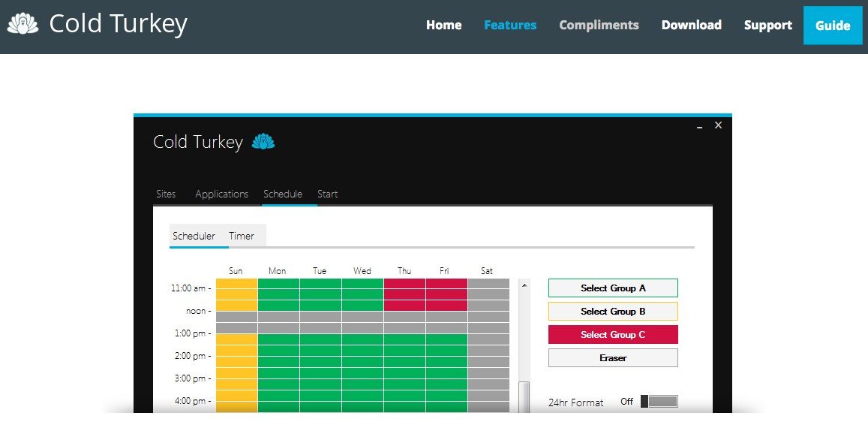Viewport: 868px width, 434px height.
Task: Click the turkey icon beside the app title
Action: (x=263, y=143)
